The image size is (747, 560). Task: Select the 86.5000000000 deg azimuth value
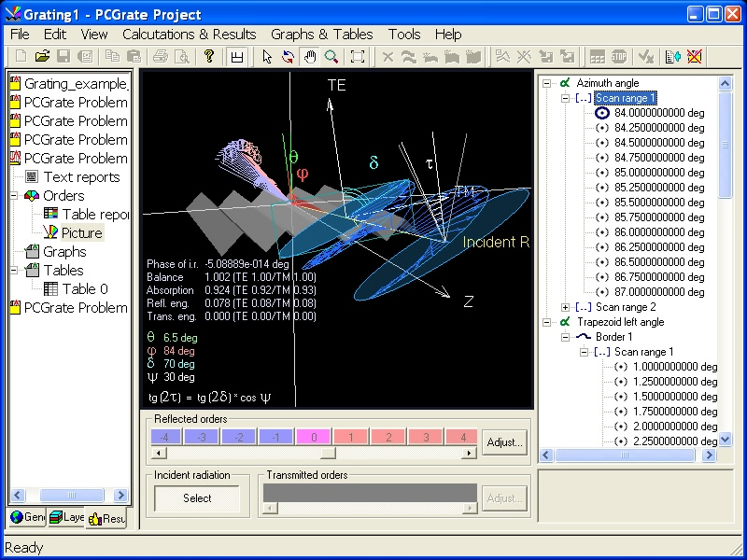[x=659, y=262]
